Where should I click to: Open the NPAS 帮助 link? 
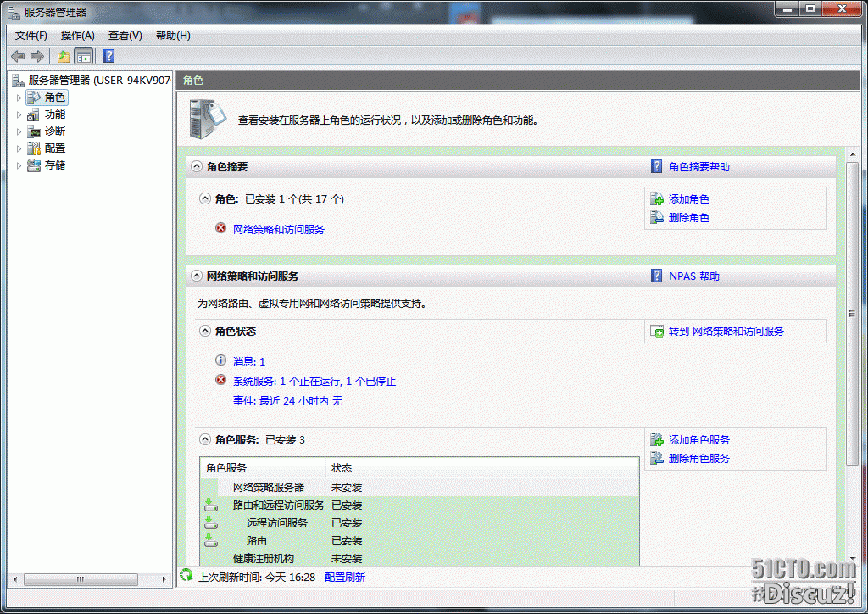tap(693, 276)
